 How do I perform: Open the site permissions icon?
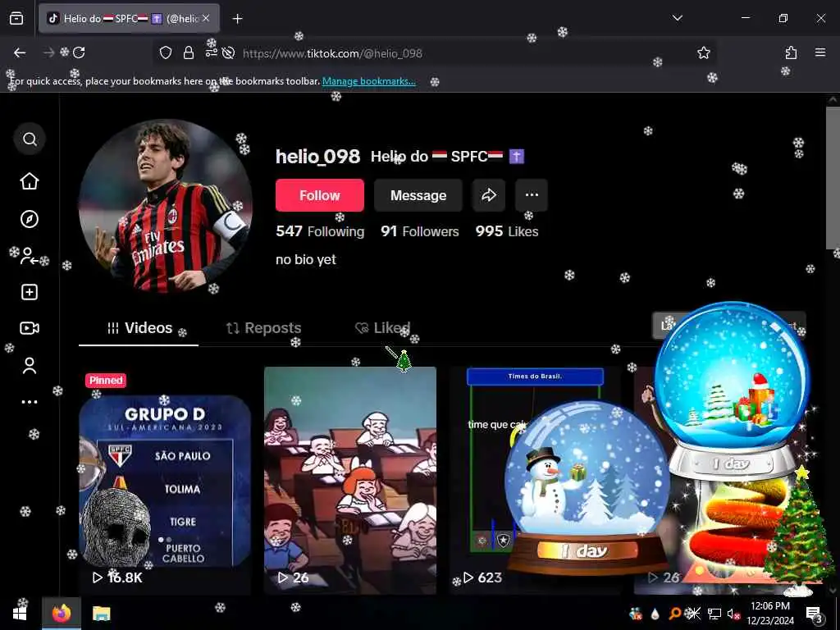pyautogui.click(x=211, y=52)
